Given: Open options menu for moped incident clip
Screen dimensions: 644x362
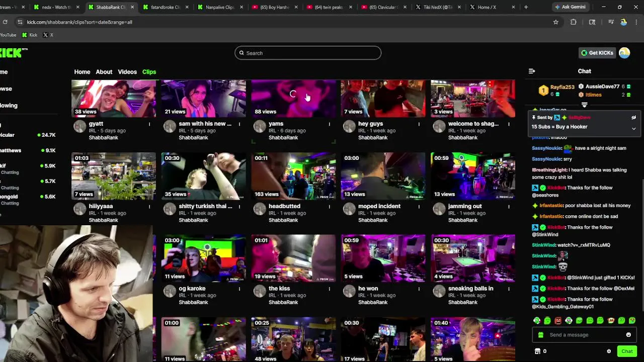Looking at the screenshot, I should [x=419, y=206].
